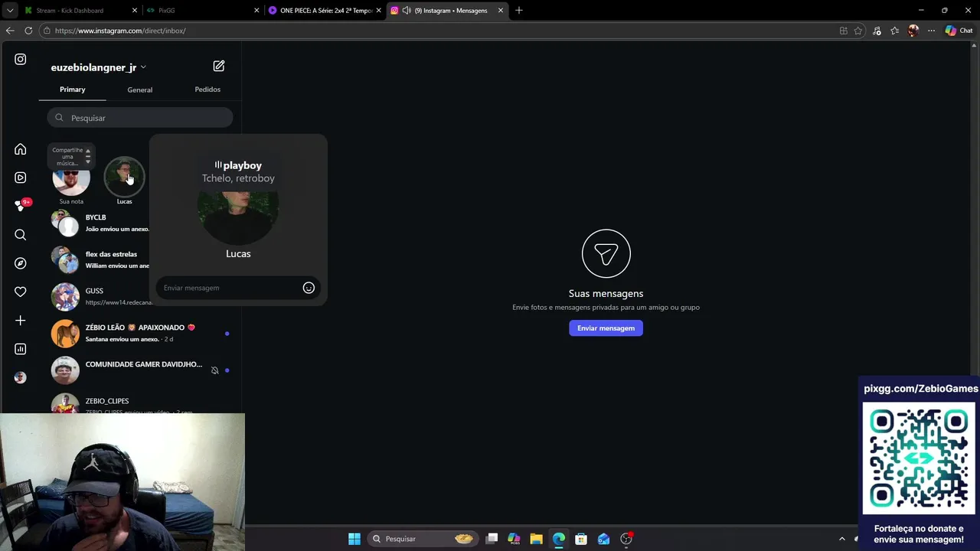Open the sidebar Search magnifier
Image resolution: width=980 pixels, height=551 pixels.
coord(21,235)
